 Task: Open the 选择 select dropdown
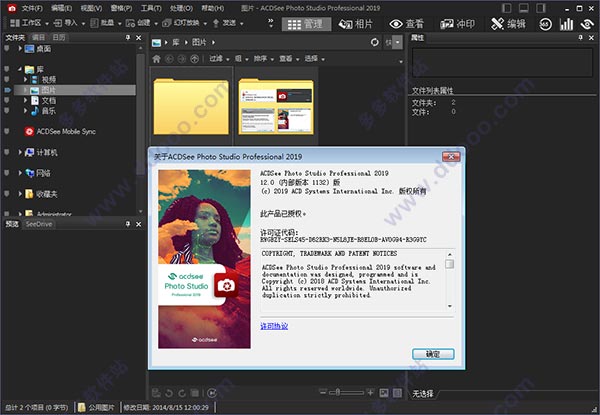[315, 59]
